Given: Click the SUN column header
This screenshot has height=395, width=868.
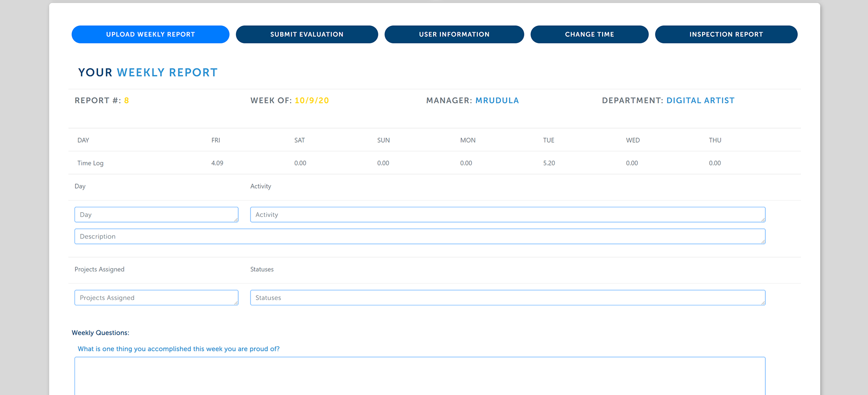Looking at the screenshot, I should pos(383,140).
